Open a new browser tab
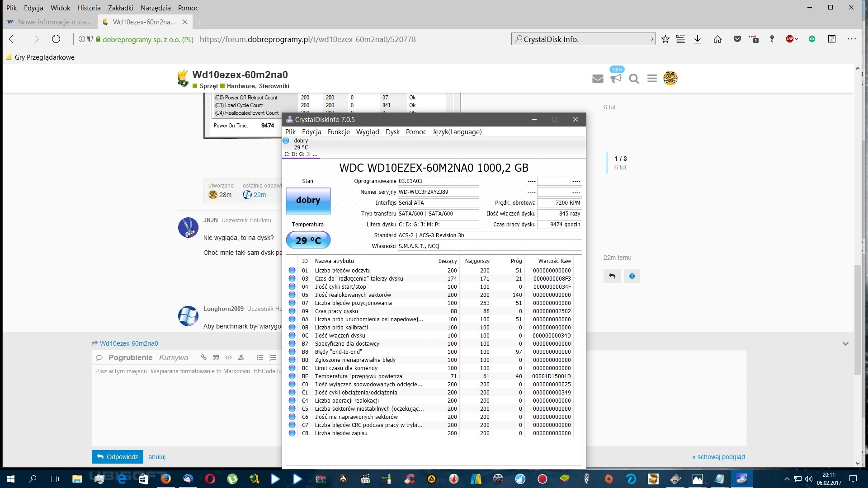This screenshot has width=868, height=488. point(200,22)
